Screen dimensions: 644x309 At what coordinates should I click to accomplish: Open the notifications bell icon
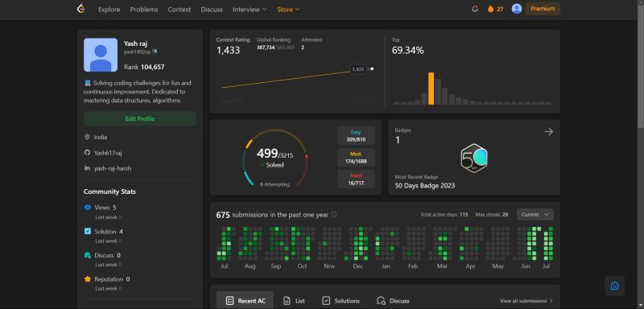click(475, 9)
